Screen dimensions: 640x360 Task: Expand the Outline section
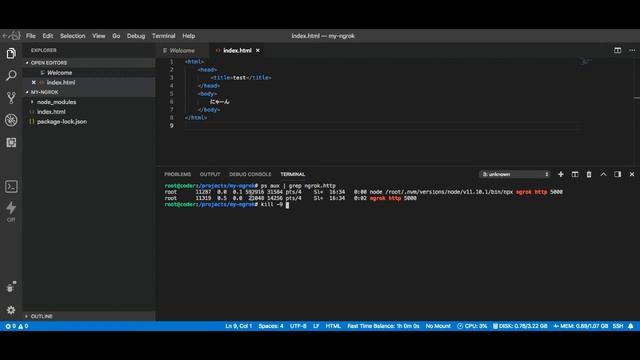[89, 316]
